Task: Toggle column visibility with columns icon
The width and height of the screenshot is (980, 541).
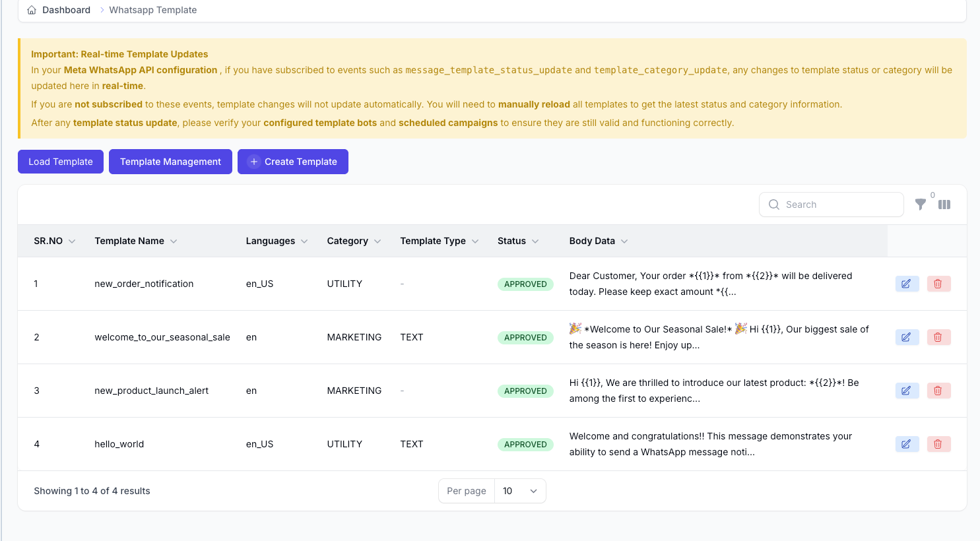Action: coord(944,205)
